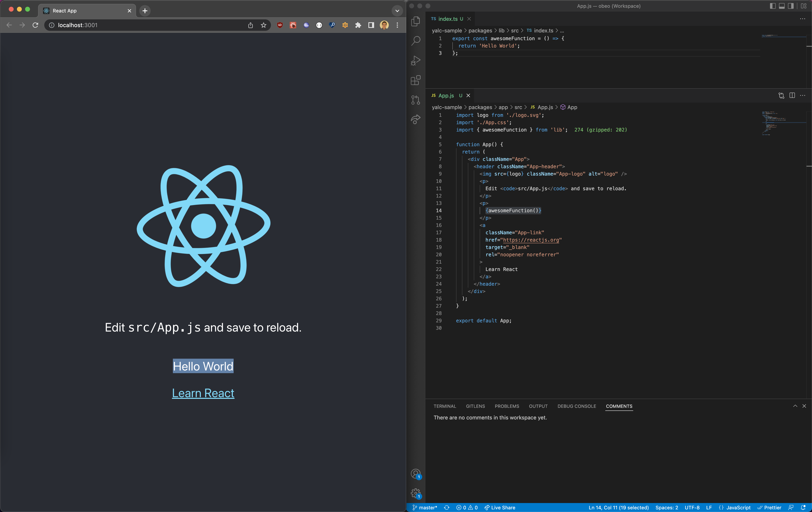Open the Source Control view
Viewport: 812px width, 512px height.
pos(415,100)
